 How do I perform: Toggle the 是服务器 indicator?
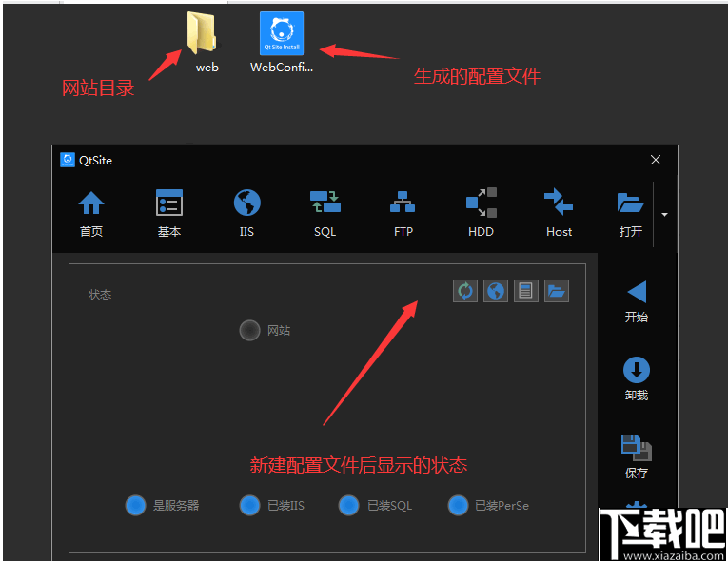(136, 505)
